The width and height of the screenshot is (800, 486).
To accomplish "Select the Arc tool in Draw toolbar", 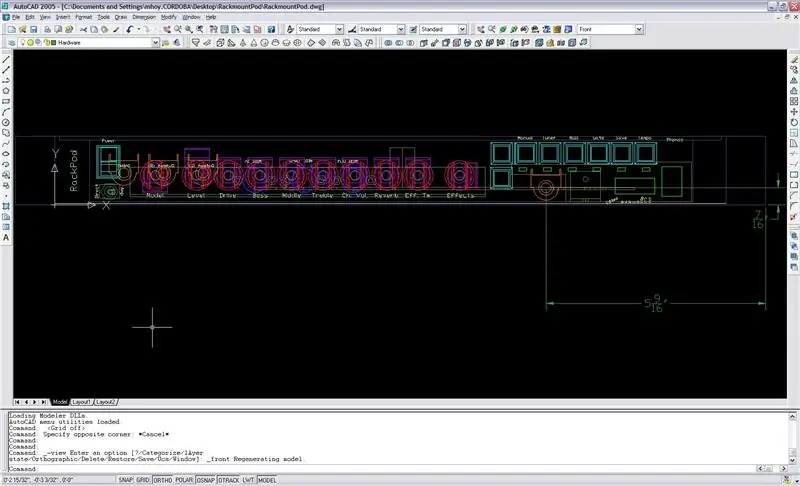I will pos(6,112).
